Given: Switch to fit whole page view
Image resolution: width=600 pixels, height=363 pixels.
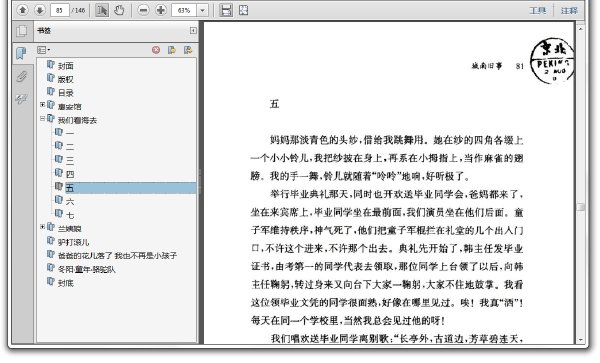Looking at the screenshot, I should coord(244,10).
